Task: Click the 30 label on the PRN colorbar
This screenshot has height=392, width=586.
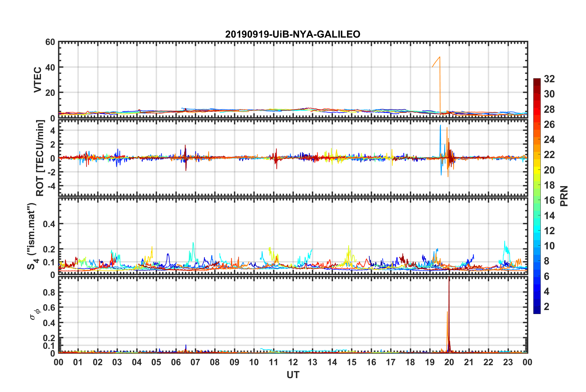Action: [x=549, y=94]
